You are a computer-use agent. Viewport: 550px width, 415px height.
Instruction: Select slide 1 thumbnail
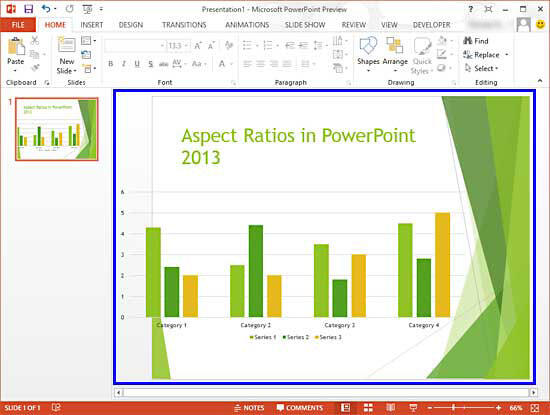point(56,129)
